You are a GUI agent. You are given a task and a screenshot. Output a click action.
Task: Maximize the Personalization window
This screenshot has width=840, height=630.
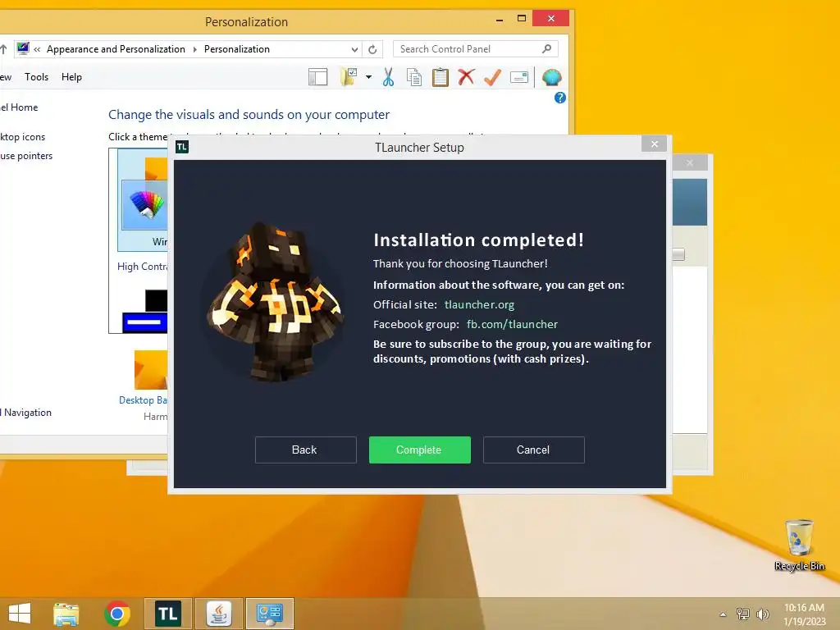[x=521, y=18]
